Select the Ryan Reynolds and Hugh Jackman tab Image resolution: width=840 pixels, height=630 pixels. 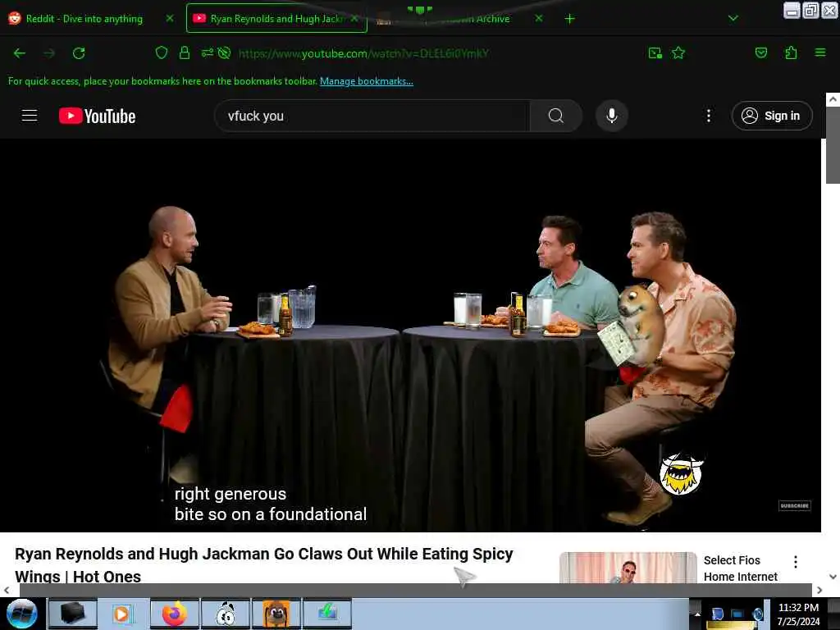[276, 19]
